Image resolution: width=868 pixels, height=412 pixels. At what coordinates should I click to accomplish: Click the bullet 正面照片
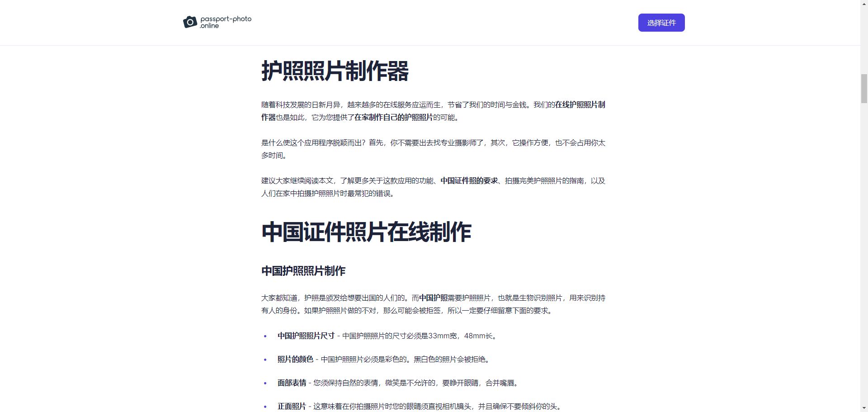tap(292, 407)
